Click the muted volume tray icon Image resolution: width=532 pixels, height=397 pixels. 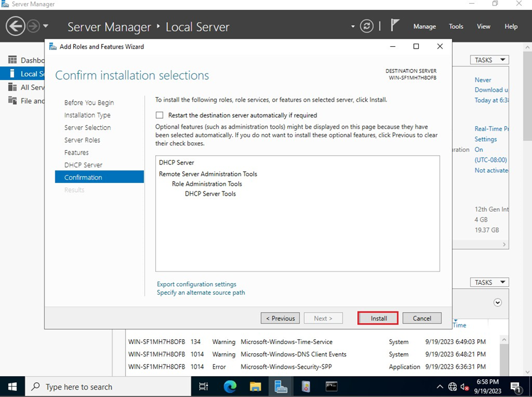464,387
